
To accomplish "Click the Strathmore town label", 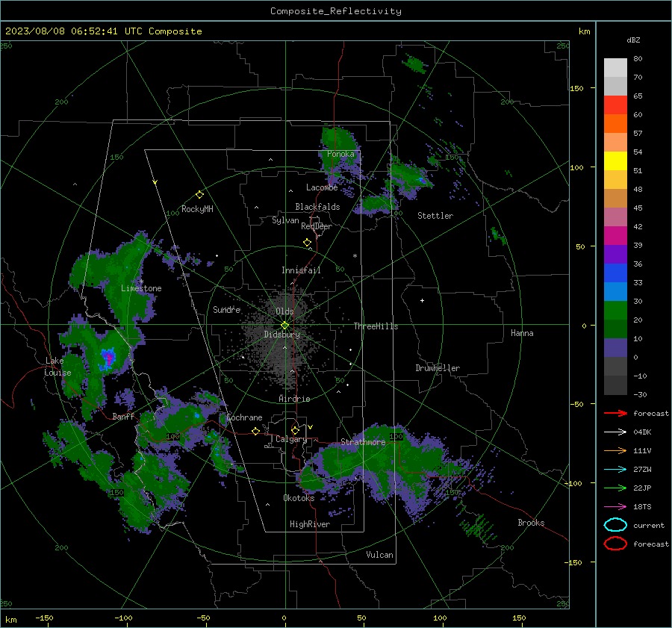I will pyautogui.click(x=363, y=442).
